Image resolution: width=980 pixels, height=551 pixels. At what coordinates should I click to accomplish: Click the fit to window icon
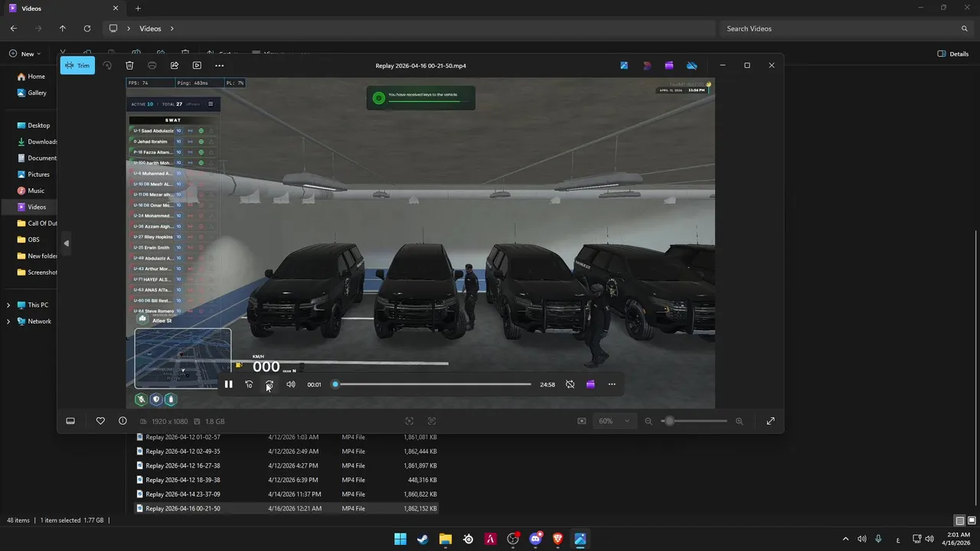[x=582, y=421]
